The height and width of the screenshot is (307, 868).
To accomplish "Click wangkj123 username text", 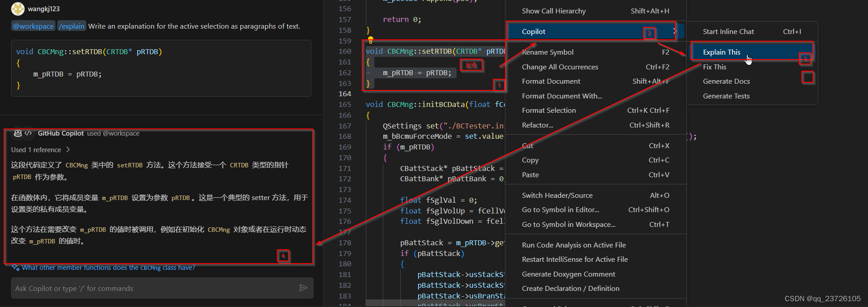I will pos(43,9).
